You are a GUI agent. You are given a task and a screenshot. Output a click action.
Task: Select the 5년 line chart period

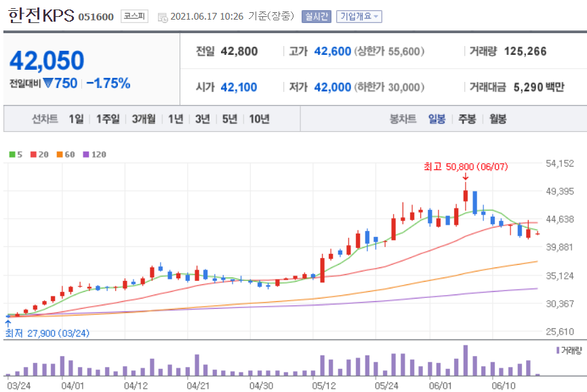[230, 119]
